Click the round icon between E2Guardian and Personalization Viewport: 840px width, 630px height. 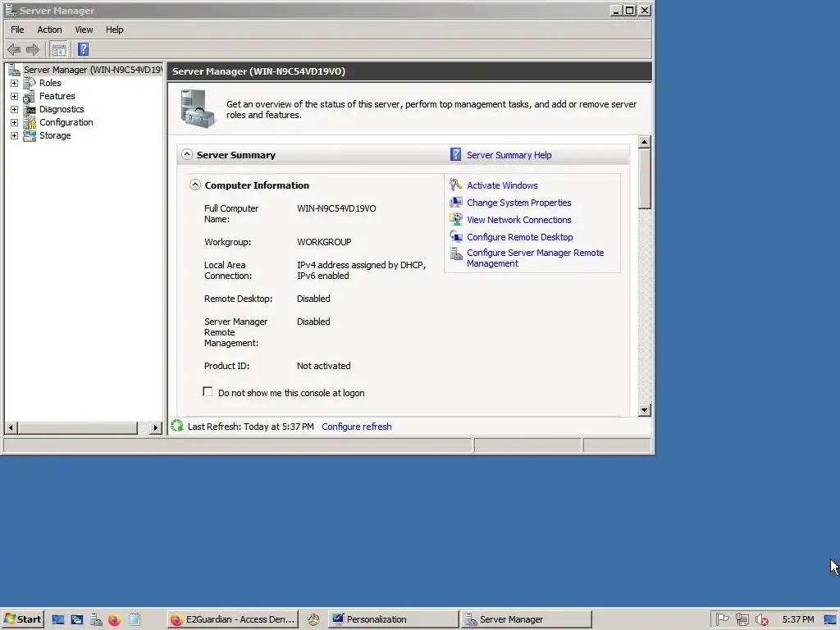(x=313, y=620)
